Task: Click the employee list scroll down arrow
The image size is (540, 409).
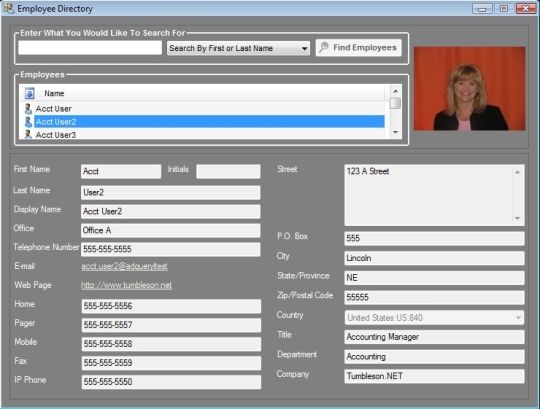Action: point(395,132)
